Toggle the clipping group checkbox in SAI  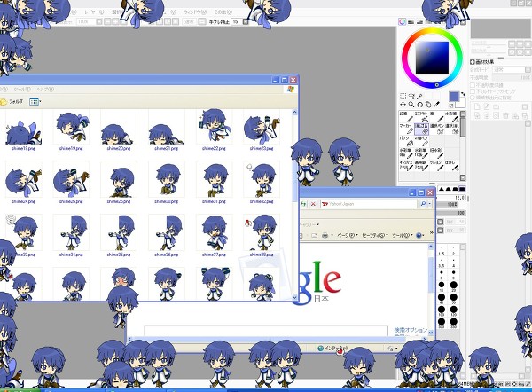(473, 91)
